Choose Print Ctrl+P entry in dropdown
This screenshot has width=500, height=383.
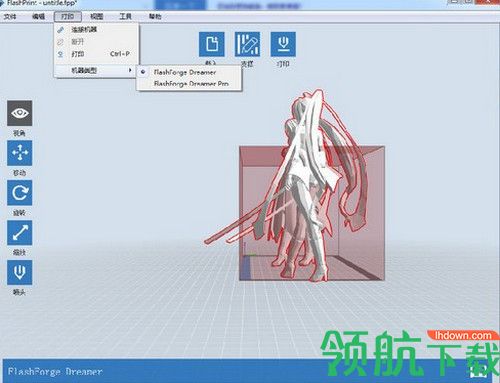tap(96, 54)
